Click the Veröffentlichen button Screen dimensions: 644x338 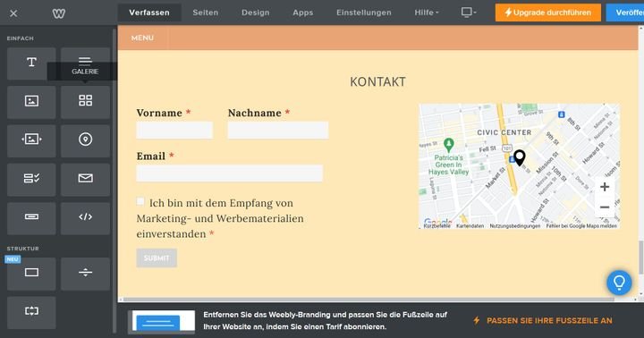coord(625,13)
